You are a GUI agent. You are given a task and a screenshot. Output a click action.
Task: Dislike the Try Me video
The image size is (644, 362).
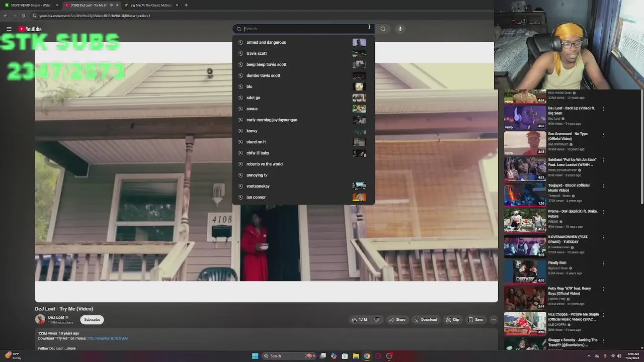click(377, 320)
